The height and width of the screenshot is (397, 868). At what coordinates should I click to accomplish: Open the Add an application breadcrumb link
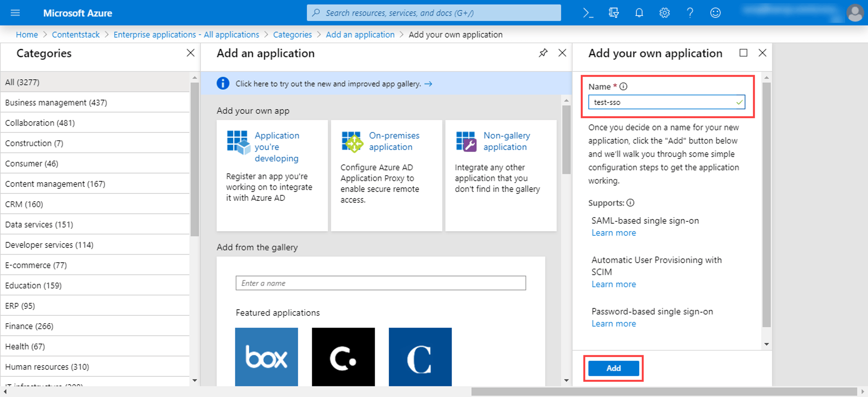(360, 34)
